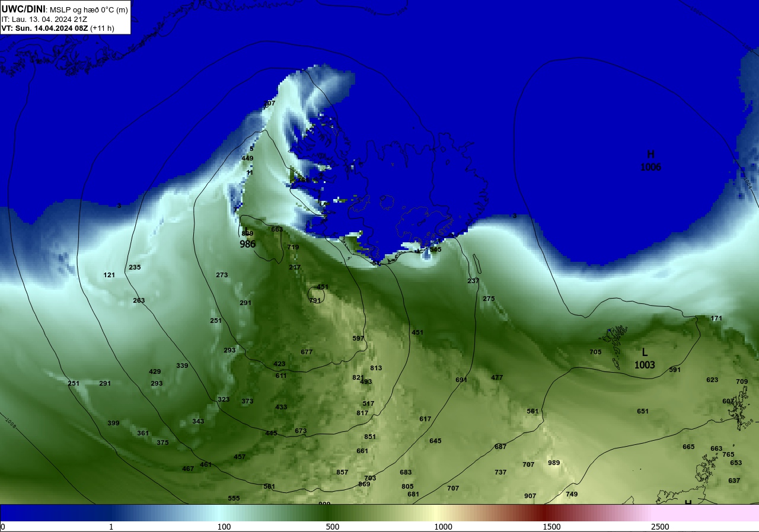Click the '1500' tick on the color scale
This screenshot has height=532, width=759.
[551, 527]
